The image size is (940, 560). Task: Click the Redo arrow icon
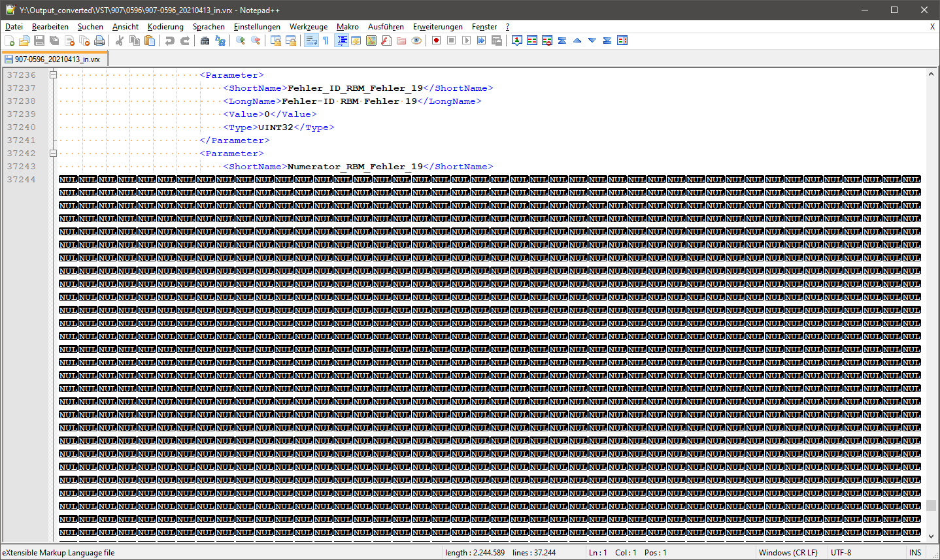point(185,41)
